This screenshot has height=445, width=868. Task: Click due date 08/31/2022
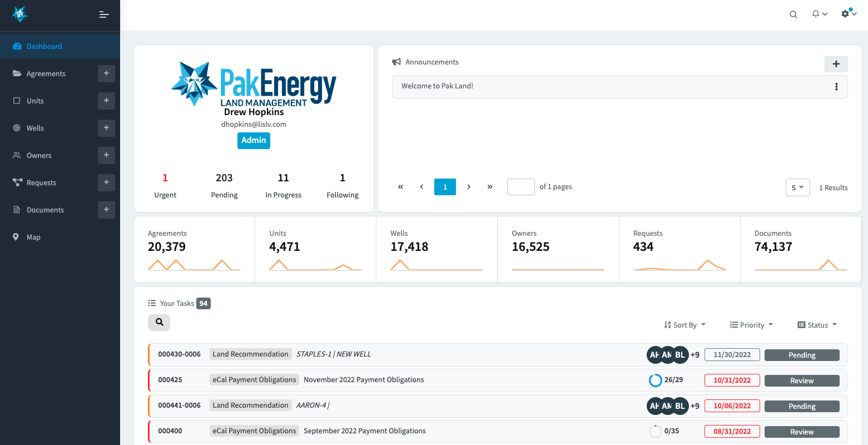pos(732,432)
